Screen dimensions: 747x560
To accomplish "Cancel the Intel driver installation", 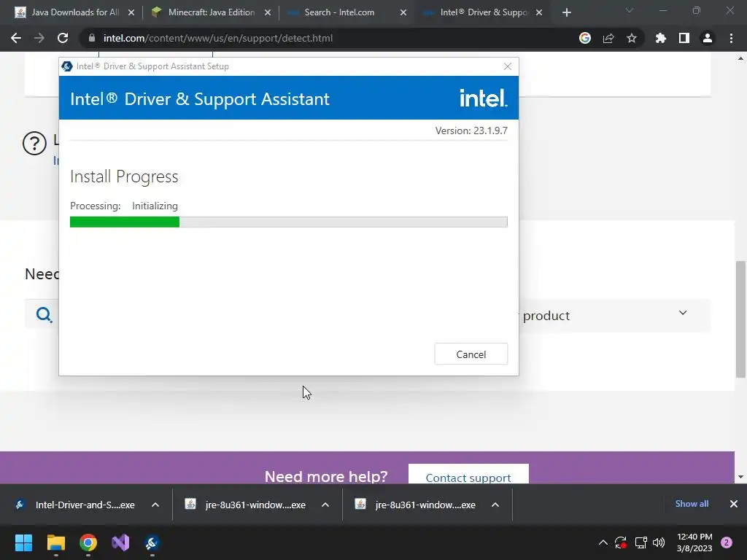I will tap(471, 354).
